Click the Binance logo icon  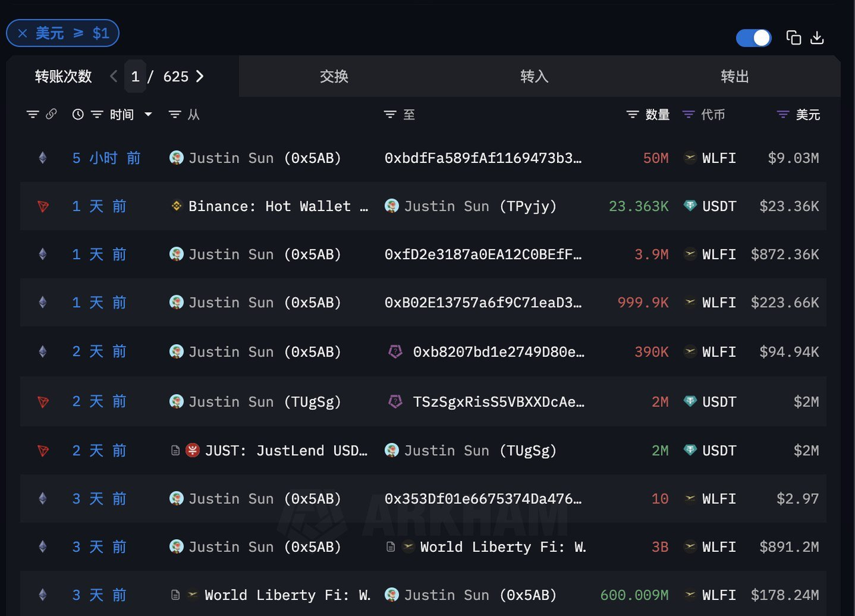176,206
